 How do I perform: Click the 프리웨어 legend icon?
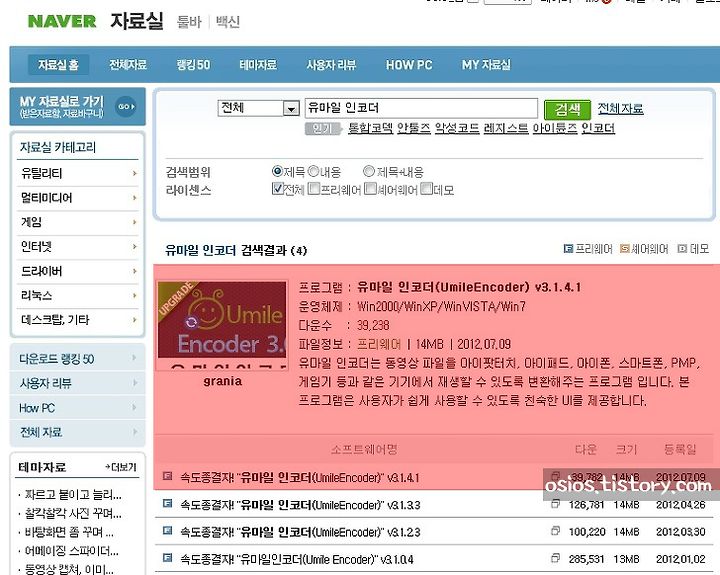tap(568, 248)
